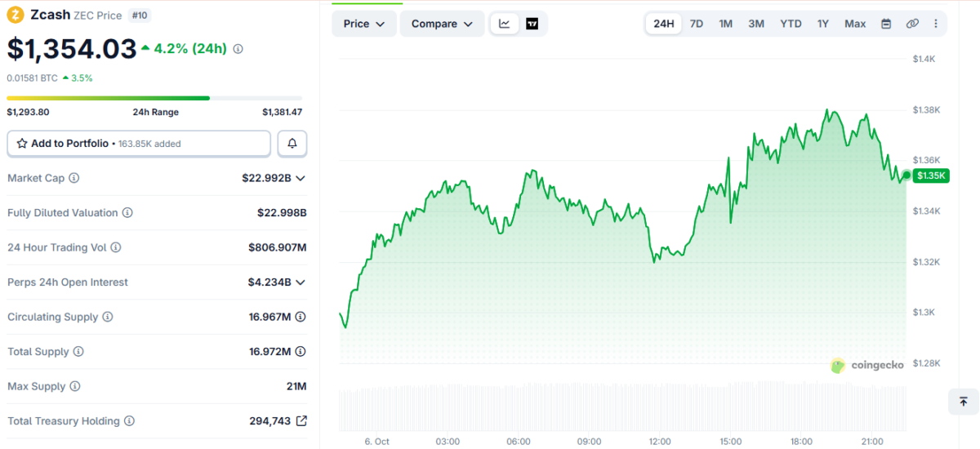Viewport: 980px width, 449px height.
Task: Select the 3M time range tab
Action: point(757,24)
